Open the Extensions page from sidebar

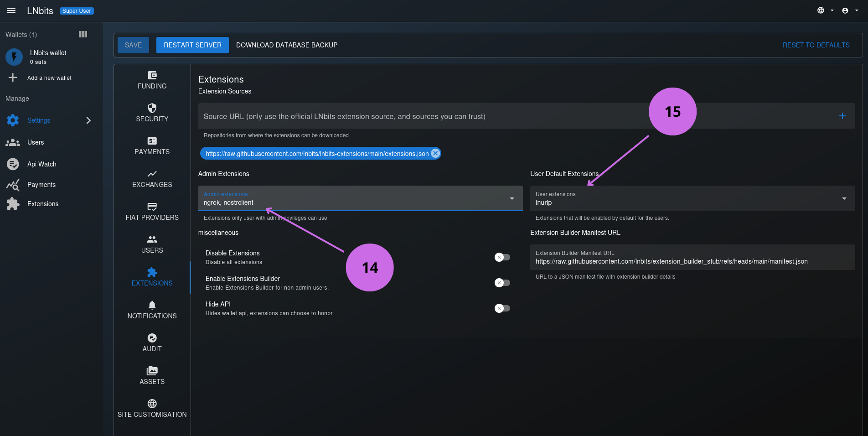click(x=43, y=203)
